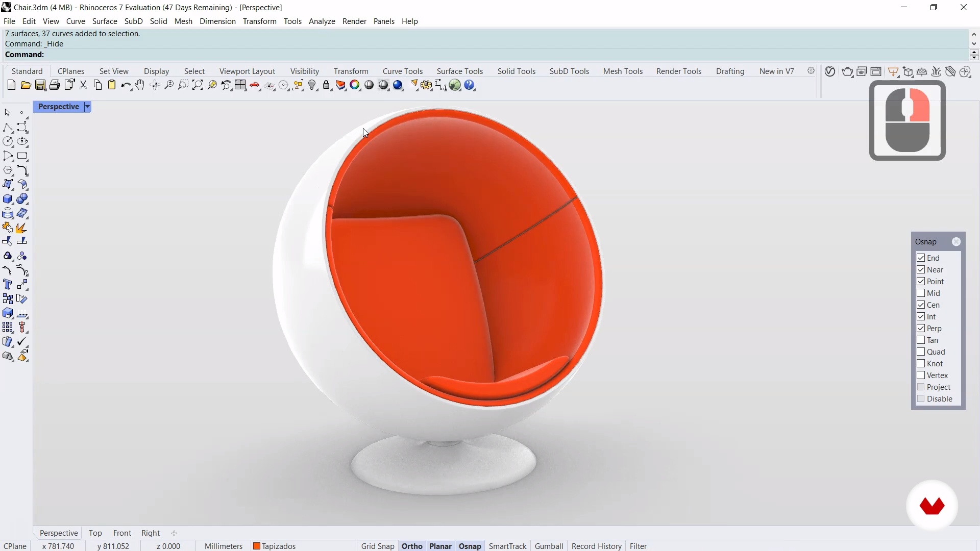Activate the Pan hand tool
The width and height of the screenshot is (980, 551).
140,85
